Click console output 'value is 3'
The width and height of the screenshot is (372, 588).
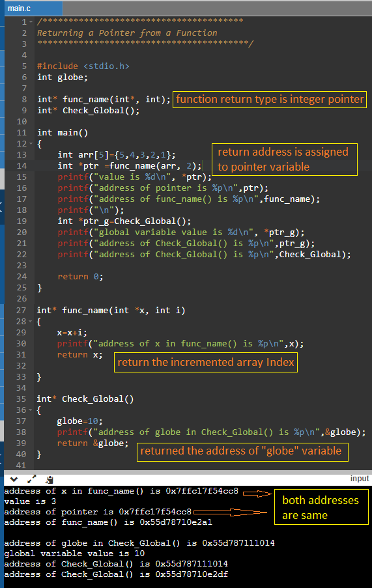click(x=30, y=501)
